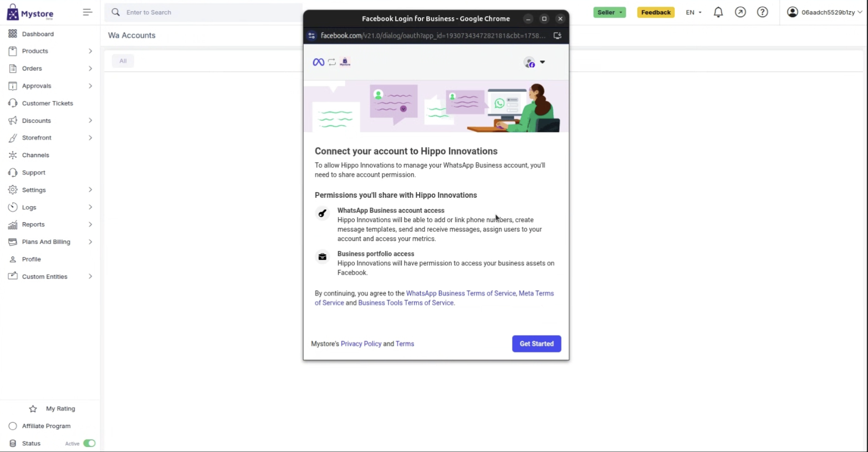This screenshot has height=452, width=868.
Task: Open Customer Tickets in the sidebar
Action: (47, 103)
